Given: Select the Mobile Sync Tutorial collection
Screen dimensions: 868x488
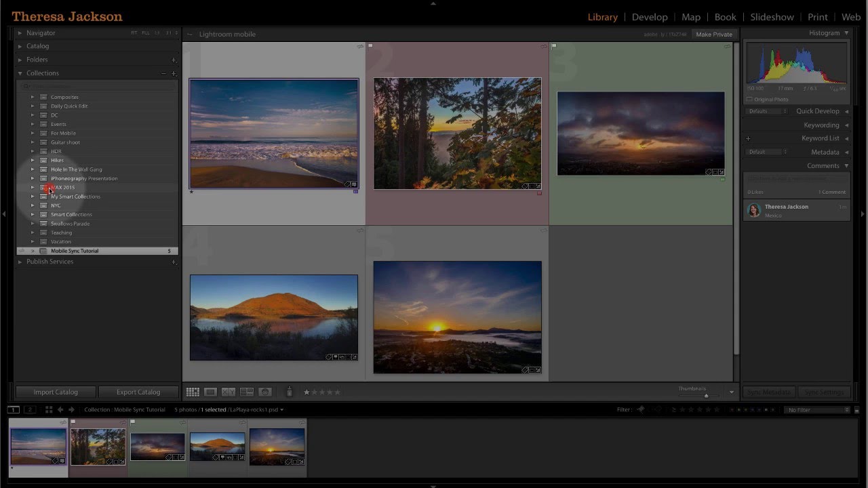Looking at the screenshot, I should point(98,251).
